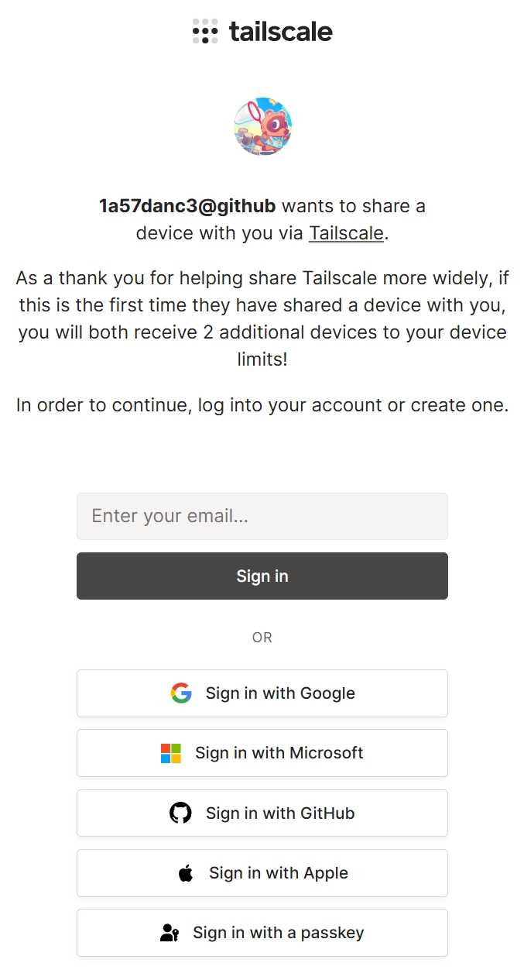Click the Apple logo icon
Screen dimensions: 524x980
point(186,873)
